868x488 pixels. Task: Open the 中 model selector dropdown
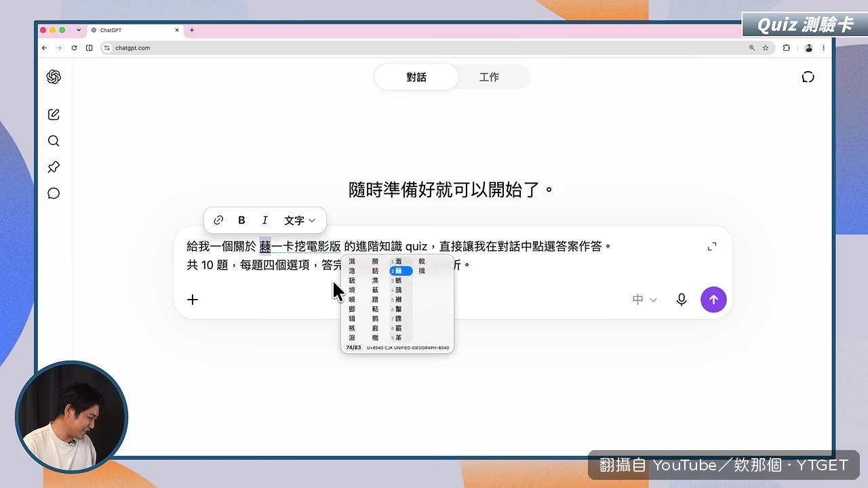[x=644, y=300]
